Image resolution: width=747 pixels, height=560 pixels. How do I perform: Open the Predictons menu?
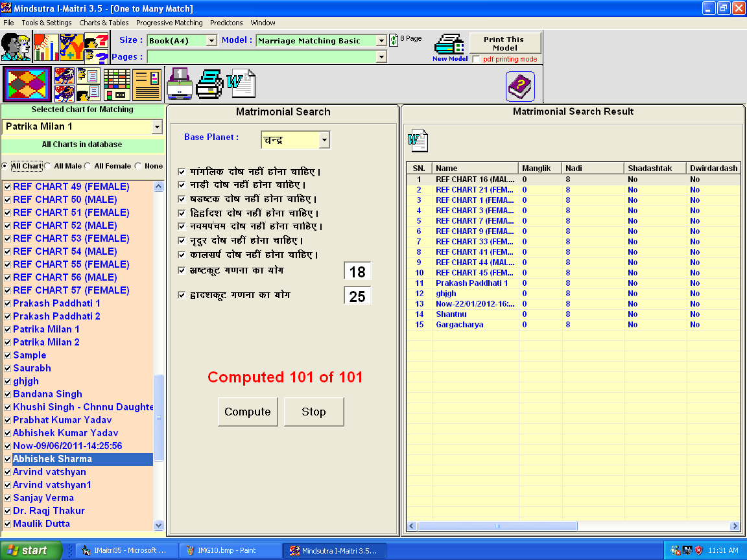point(226,23)
